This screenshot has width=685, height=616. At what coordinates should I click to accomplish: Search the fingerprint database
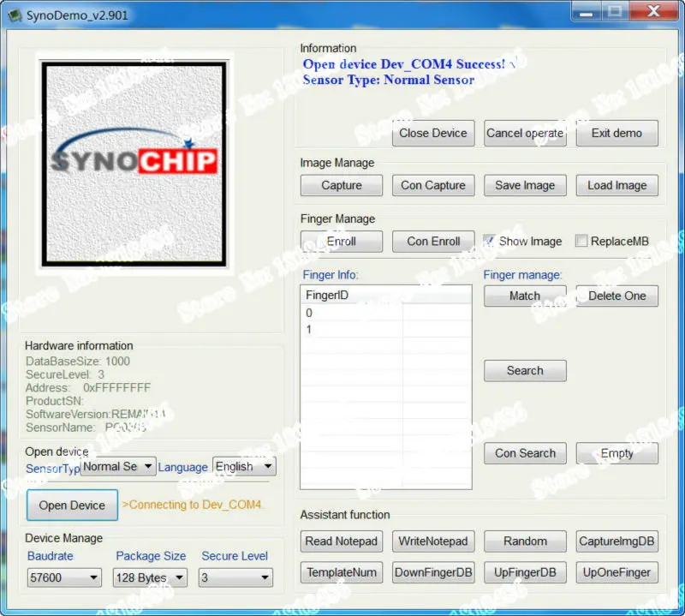[525, 371]
